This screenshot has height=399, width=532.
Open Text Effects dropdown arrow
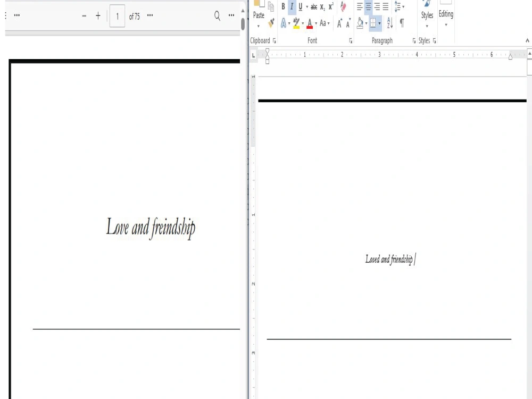tap(289, 23)
